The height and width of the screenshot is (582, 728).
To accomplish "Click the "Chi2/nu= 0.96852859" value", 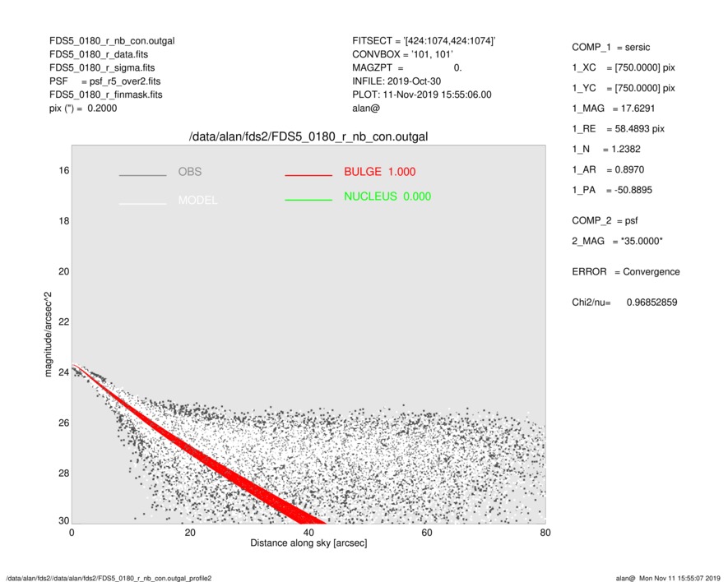I will click(x=624, y=303).
